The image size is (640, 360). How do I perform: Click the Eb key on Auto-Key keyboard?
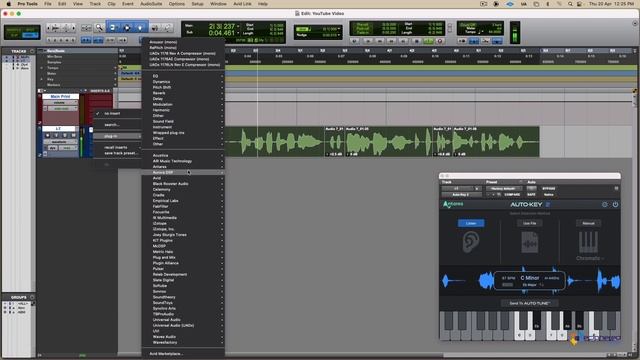click(536, 321)
